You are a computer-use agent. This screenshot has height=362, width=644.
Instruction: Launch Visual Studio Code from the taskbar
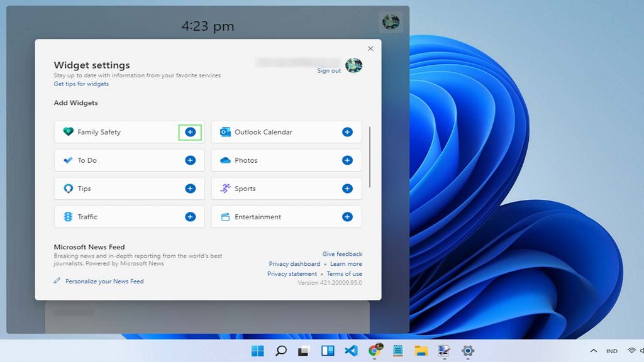(351, 351)
